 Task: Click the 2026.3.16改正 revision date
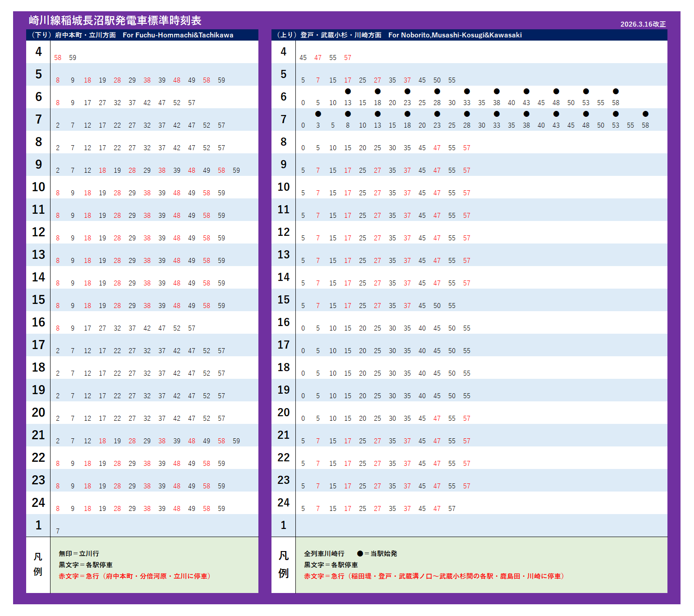(x=643, y=24)
